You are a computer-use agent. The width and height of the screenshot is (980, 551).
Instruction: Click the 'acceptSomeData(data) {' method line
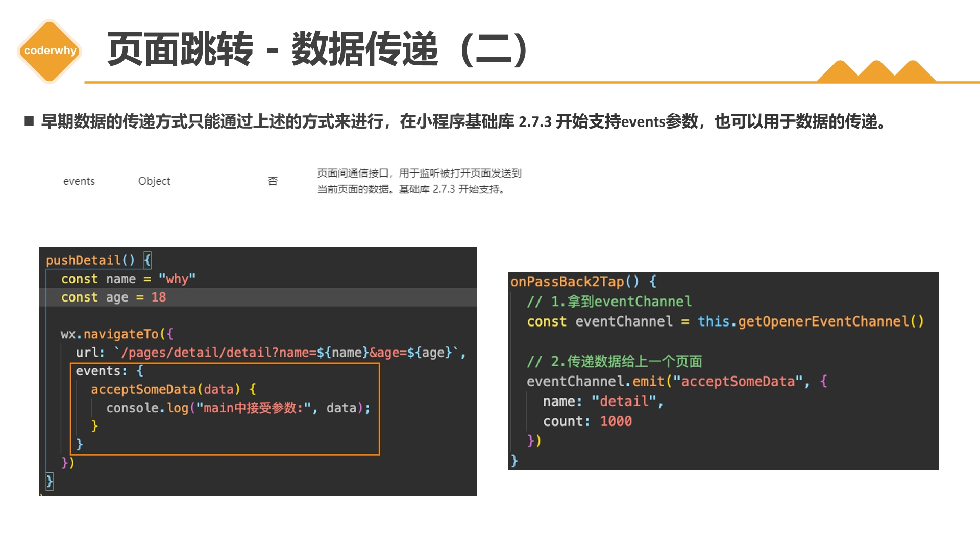(x=174, y=389)
